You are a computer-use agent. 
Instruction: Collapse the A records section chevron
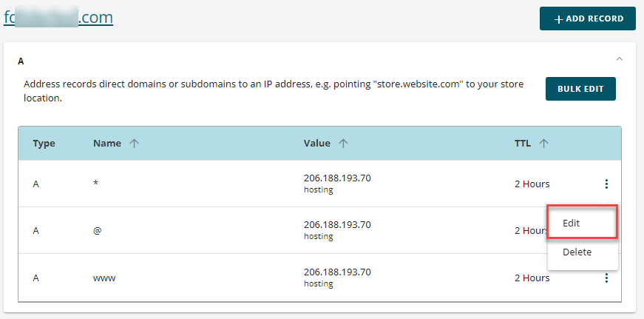point(620,59)
